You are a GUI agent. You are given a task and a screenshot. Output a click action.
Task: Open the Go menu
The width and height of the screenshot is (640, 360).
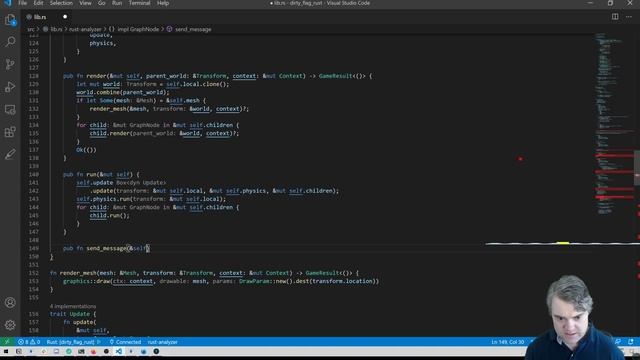click(102, 3)
